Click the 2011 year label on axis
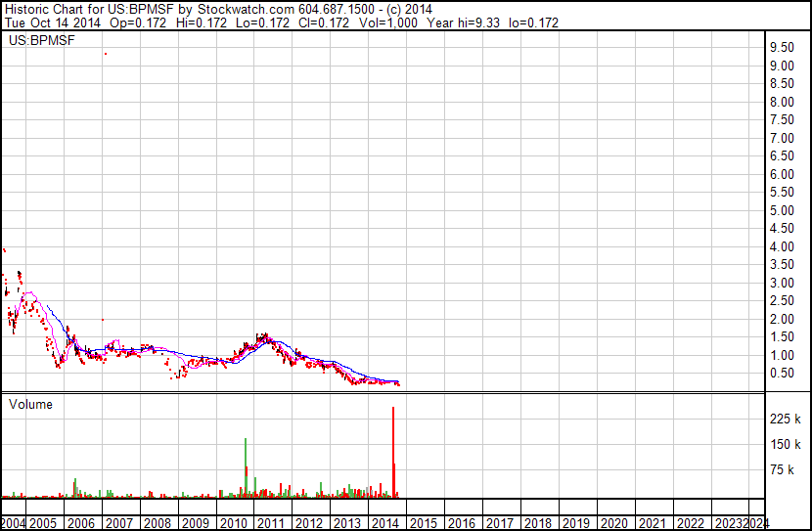Image resolution: width=812 pixels, height=531 pixels. point(271,523)
